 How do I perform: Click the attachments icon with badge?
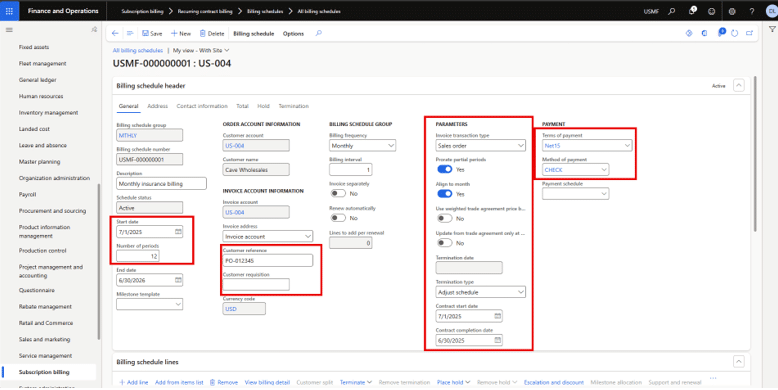pos(721,33)
